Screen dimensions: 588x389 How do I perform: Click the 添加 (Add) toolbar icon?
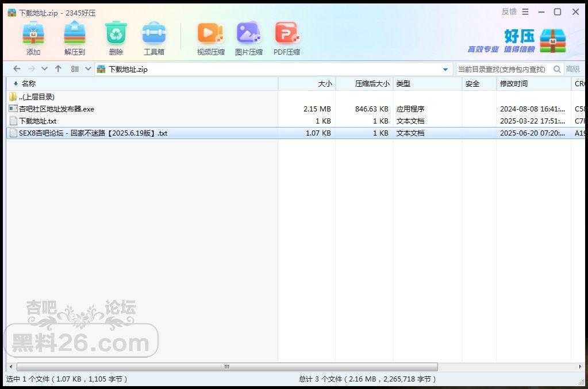click(33, 34)
